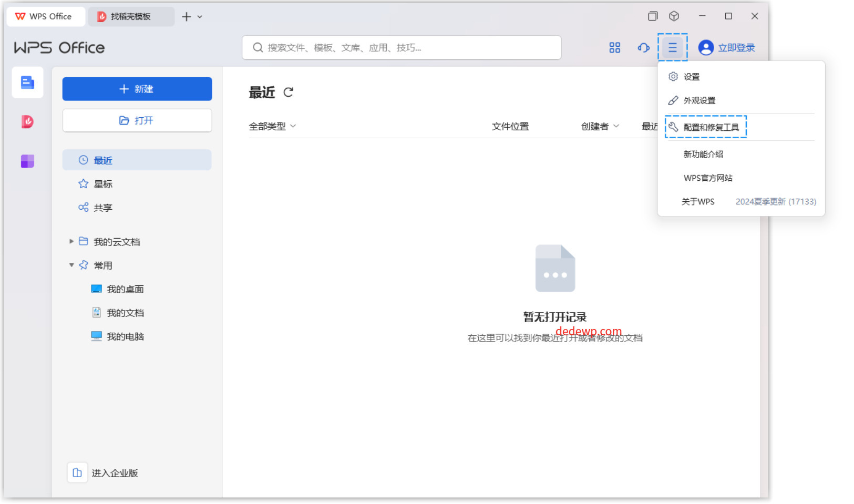Click the blue 新建 button
The height and width of the screenshot is (504, 854).
137,89
